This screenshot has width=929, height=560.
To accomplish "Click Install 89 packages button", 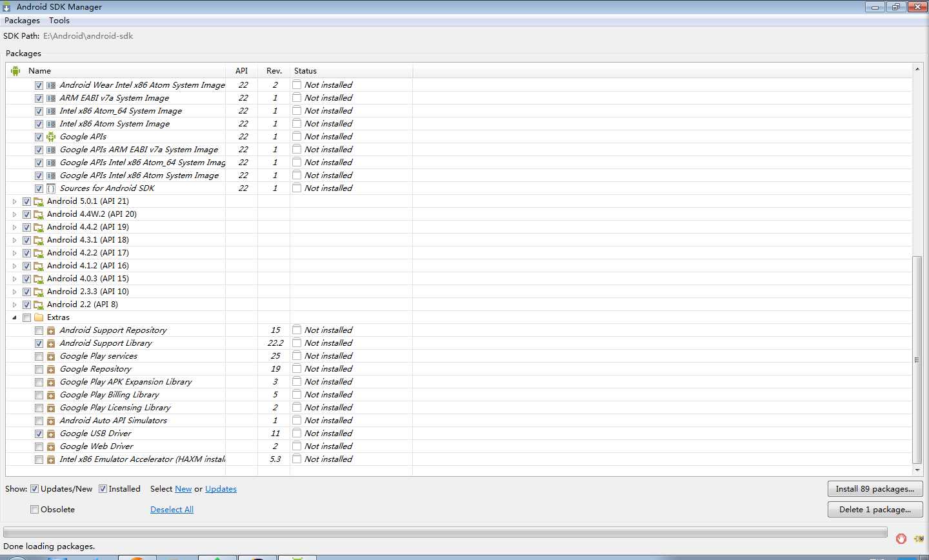I will coord(875,489).
